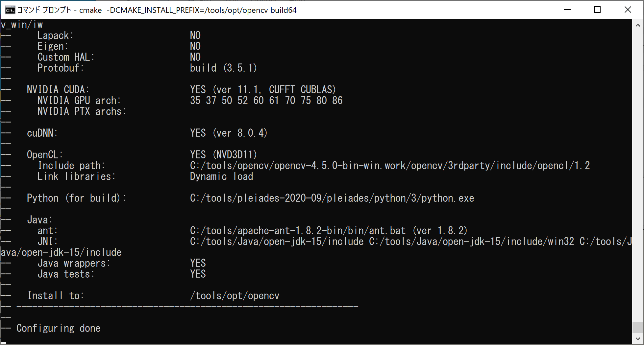The width and height of the screenshot is (644, 345).
Task: Maximize the Command Prompt window
Action: coord(597,10)
